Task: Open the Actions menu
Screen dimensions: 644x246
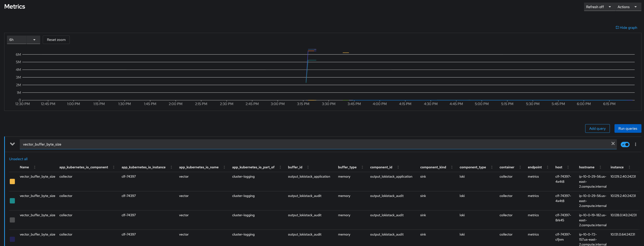Action: (x=627, y=7)
